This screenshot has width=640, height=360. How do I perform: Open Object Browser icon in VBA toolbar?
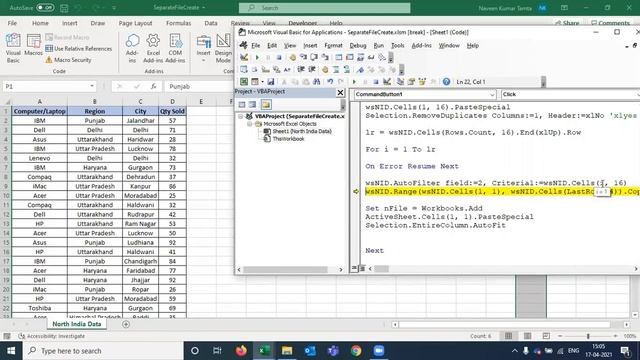click(x=422, y=82)
